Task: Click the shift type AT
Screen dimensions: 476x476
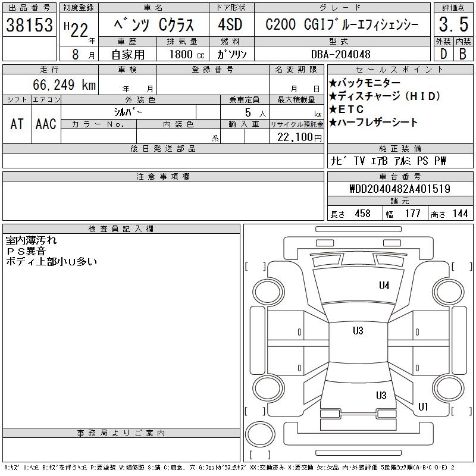Action: coord(17,124)
